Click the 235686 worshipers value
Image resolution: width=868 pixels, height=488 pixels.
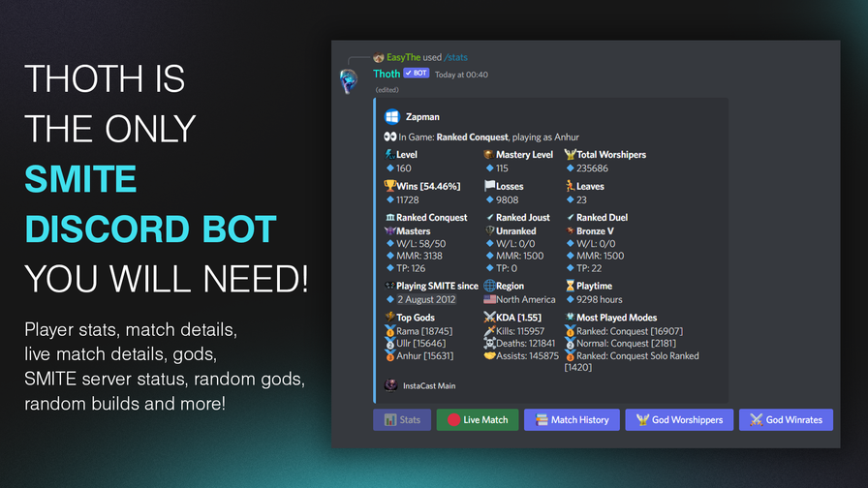592,168
